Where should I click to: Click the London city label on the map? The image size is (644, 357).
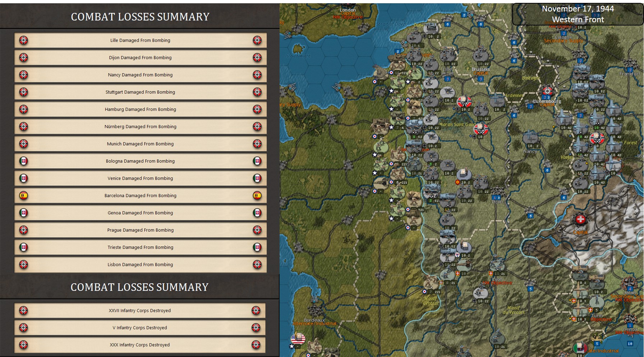(348, 10)
